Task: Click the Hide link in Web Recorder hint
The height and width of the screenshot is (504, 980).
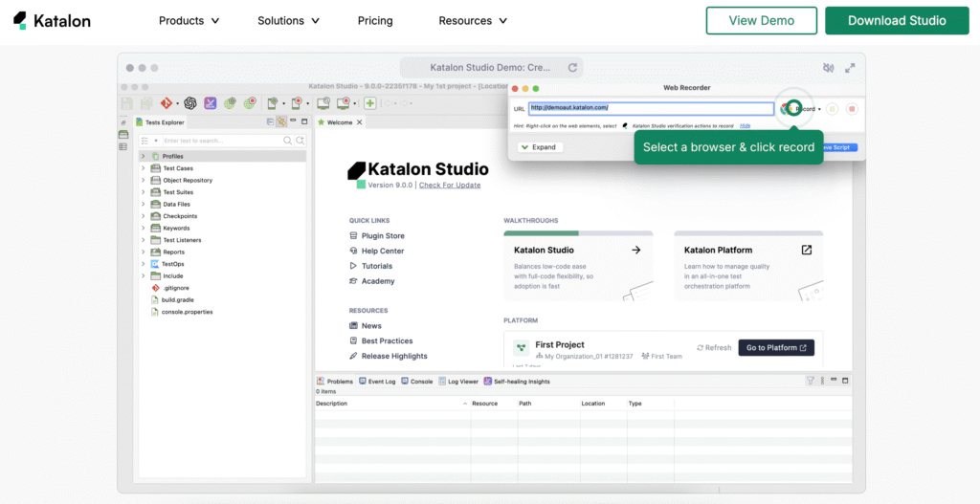Action: tap(745, 125)
